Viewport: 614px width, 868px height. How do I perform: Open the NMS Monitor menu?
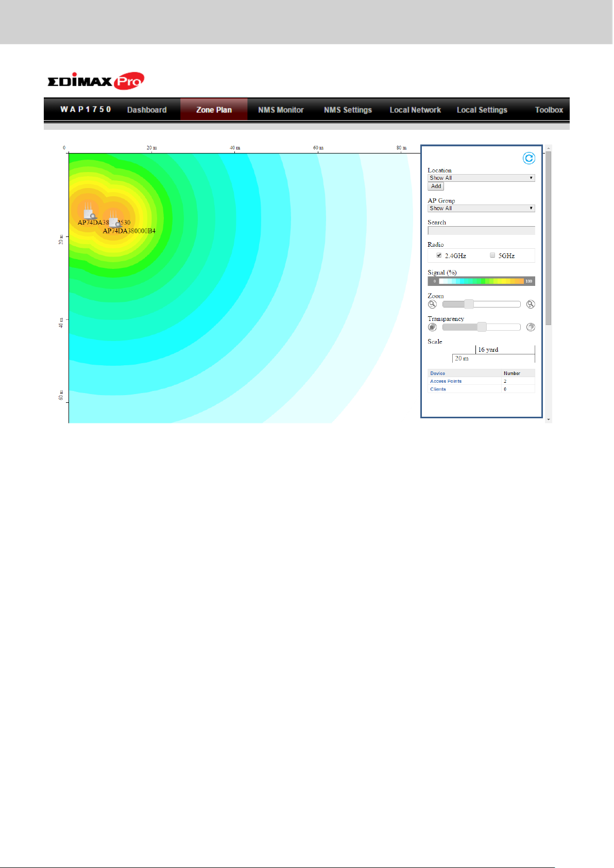coord(281,110)
